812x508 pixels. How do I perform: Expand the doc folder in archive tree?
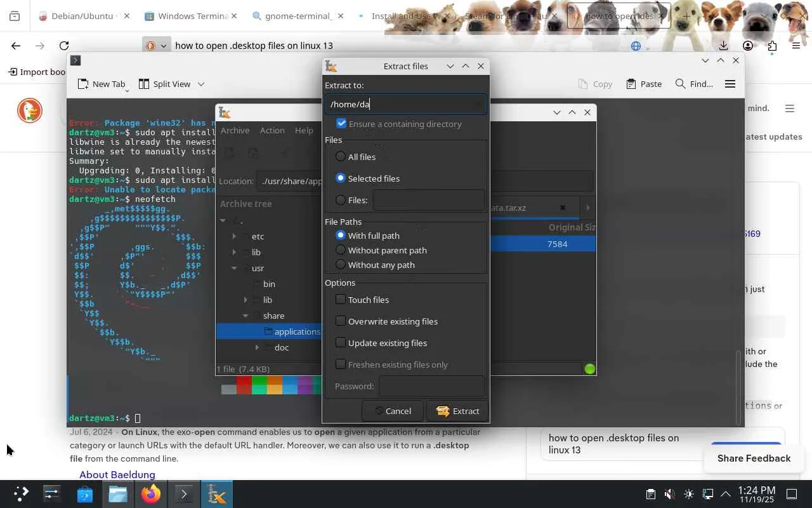257,347
